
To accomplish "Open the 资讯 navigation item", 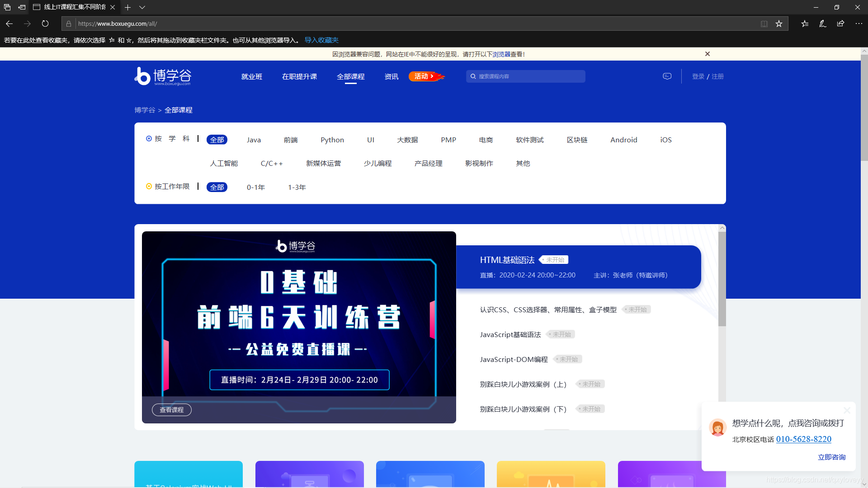I will tap(391, 76).
